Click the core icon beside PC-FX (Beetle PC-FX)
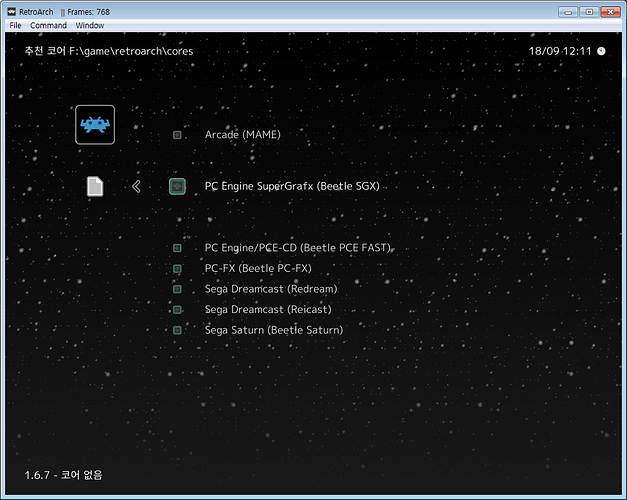This screenshot has height=500, width=627. 177,268
